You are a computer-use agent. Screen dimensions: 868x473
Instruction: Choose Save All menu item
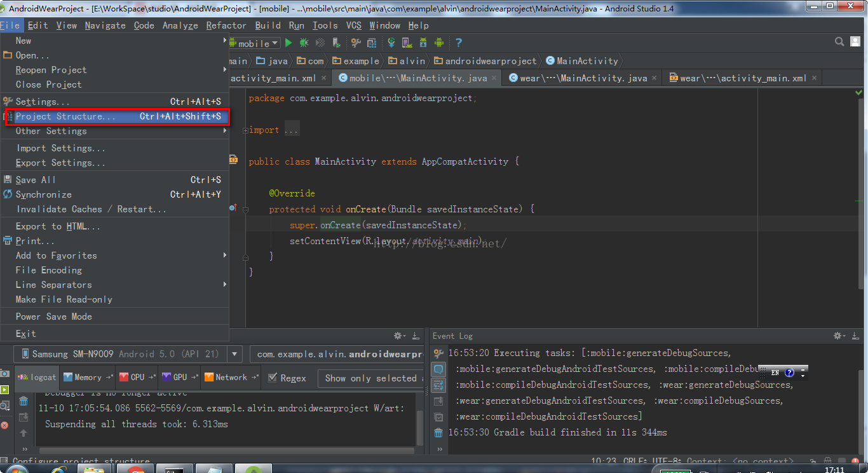[114, 180]
